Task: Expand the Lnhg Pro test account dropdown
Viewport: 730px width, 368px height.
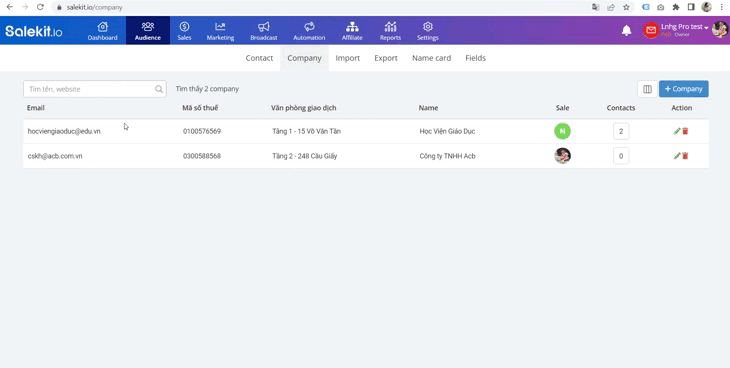Action: (684, 27)
